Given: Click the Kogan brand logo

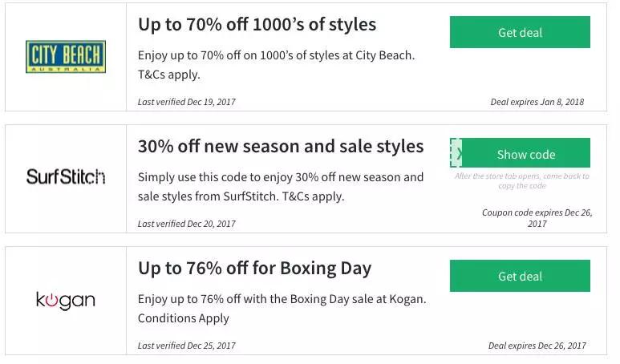Looking at the screenshot, I should [x=66, y=301].
